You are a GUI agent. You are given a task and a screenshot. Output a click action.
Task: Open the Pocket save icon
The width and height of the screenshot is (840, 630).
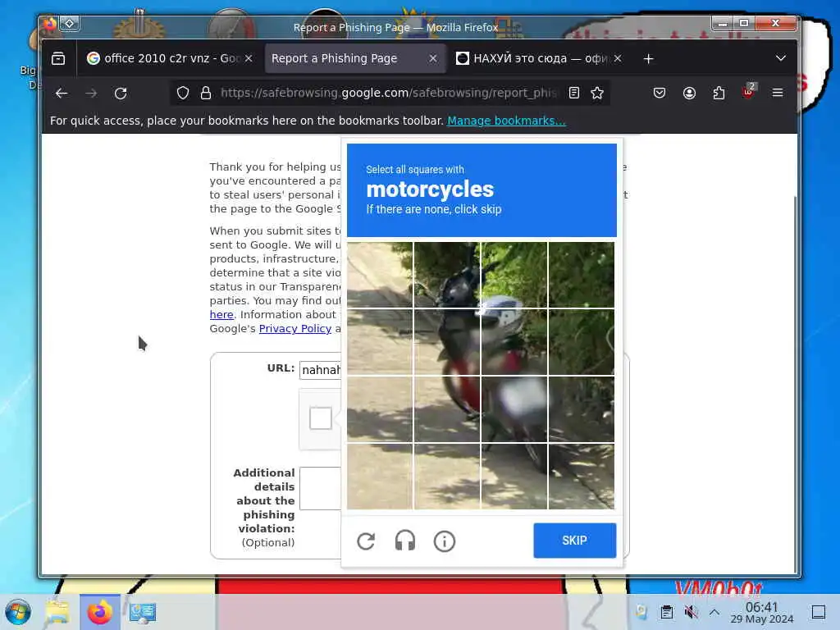pos(660,94)
